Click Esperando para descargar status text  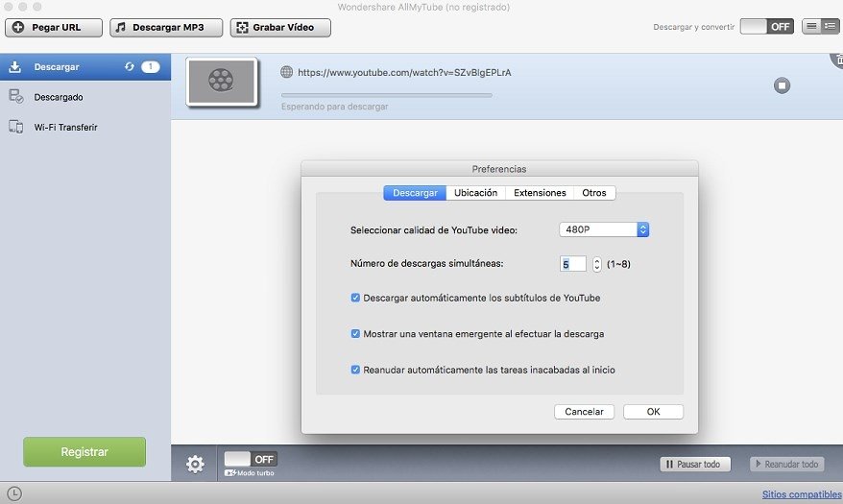point(334,107)
